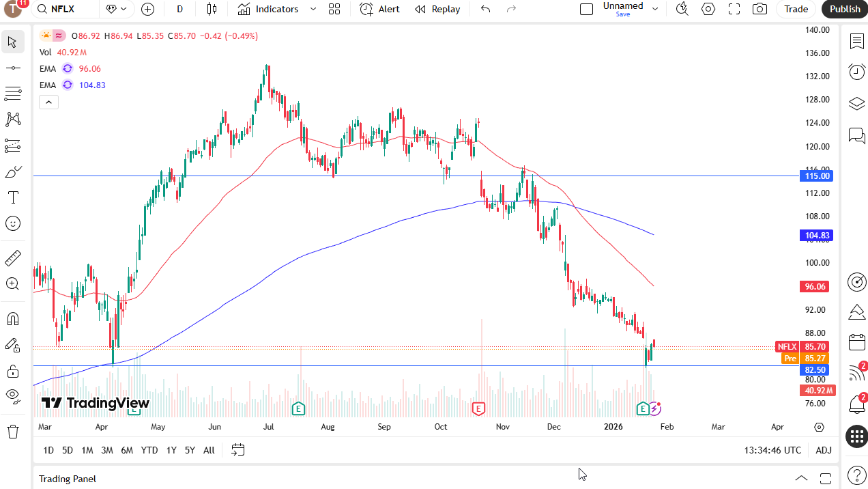
Task: Open the help center question mark
Action: 856,475
